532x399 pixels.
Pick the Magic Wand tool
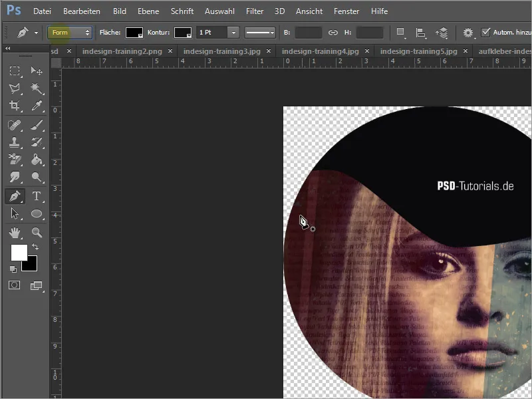(x=37, y=88)
